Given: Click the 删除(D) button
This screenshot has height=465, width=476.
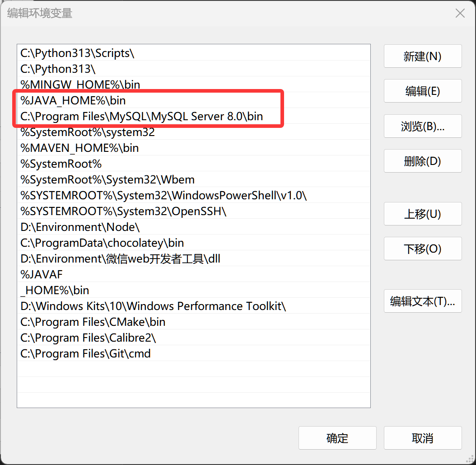Looking at the screenshot, I should click(423, 161).
